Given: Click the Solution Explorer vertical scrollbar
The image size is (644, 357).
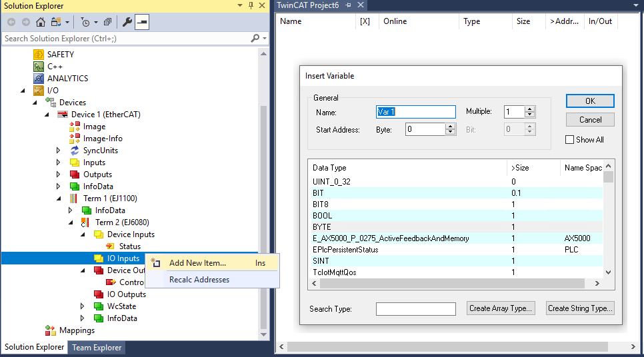Looking at the screenshot, I should tap(264, 217).
